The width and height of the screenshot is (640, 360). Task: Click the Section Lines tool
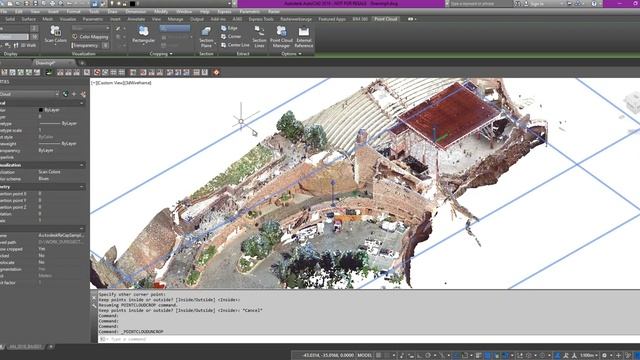[x=259, y=37]
